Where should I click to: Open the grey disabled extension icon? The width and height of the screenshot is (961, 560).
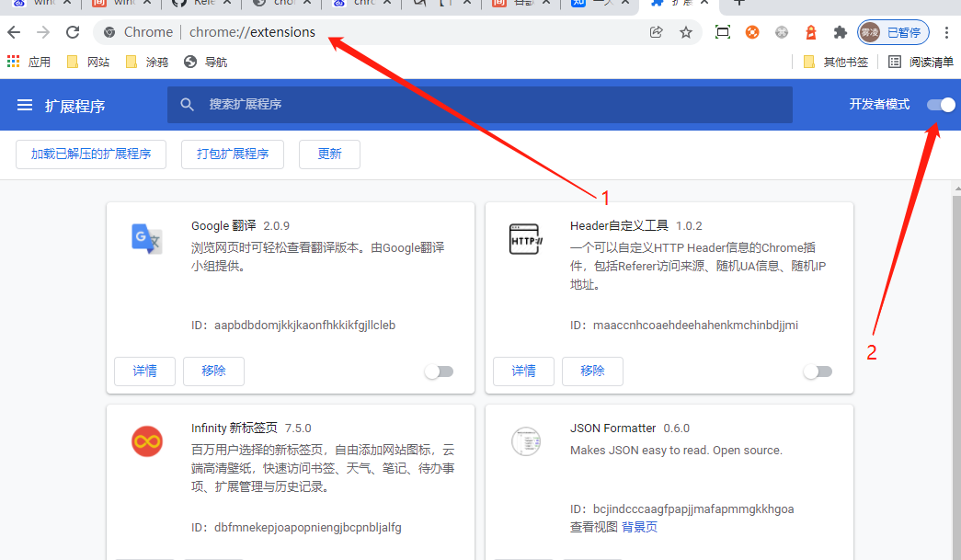click(782, 32)
